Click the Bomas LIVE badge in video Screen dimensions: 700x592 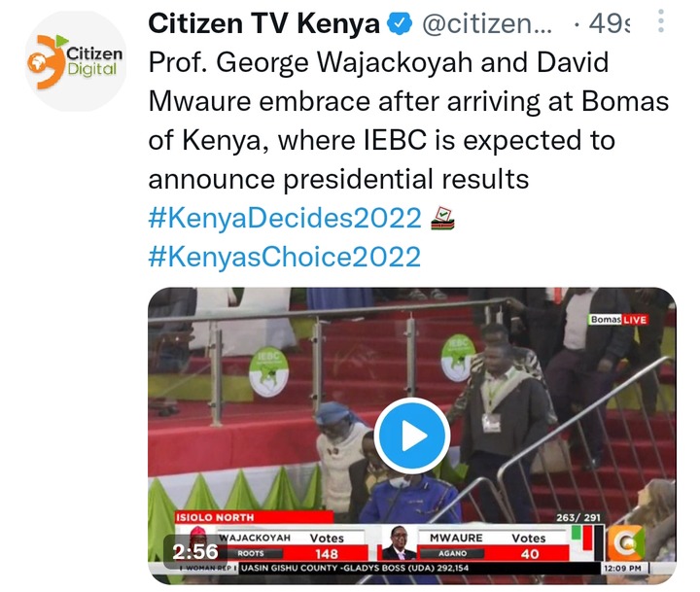click(618, 320)
